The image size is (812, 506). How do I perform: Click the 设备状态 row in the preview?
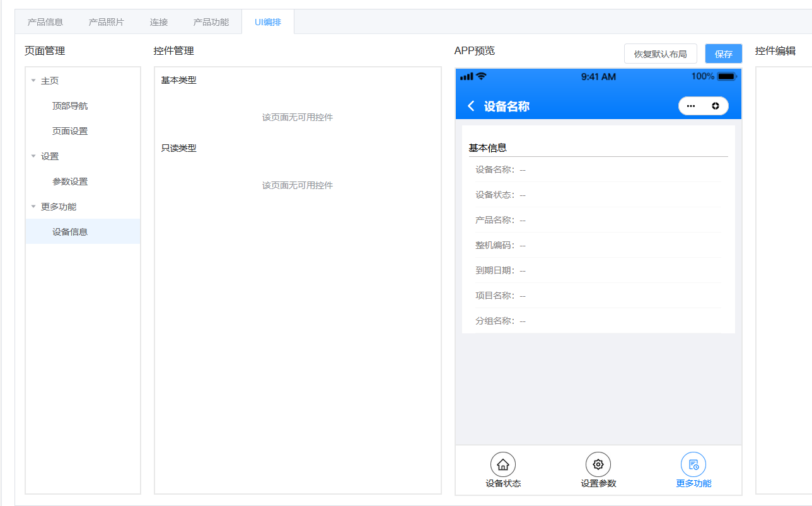tap(598, 195)
